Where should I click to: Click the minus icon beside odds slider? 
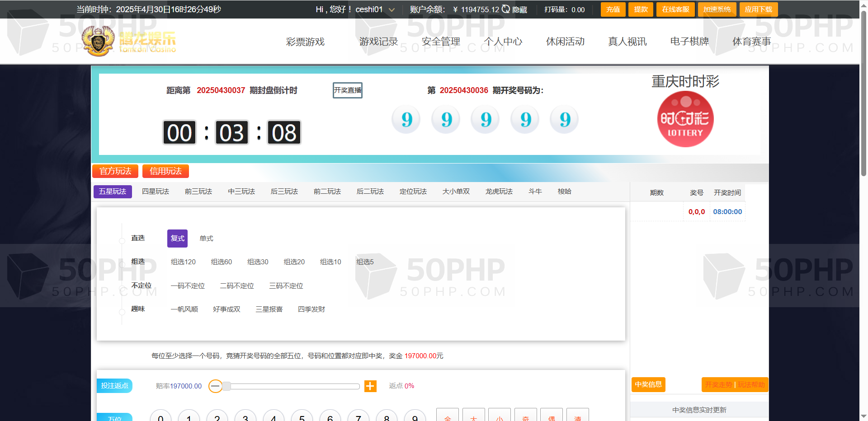coord(216,386)
